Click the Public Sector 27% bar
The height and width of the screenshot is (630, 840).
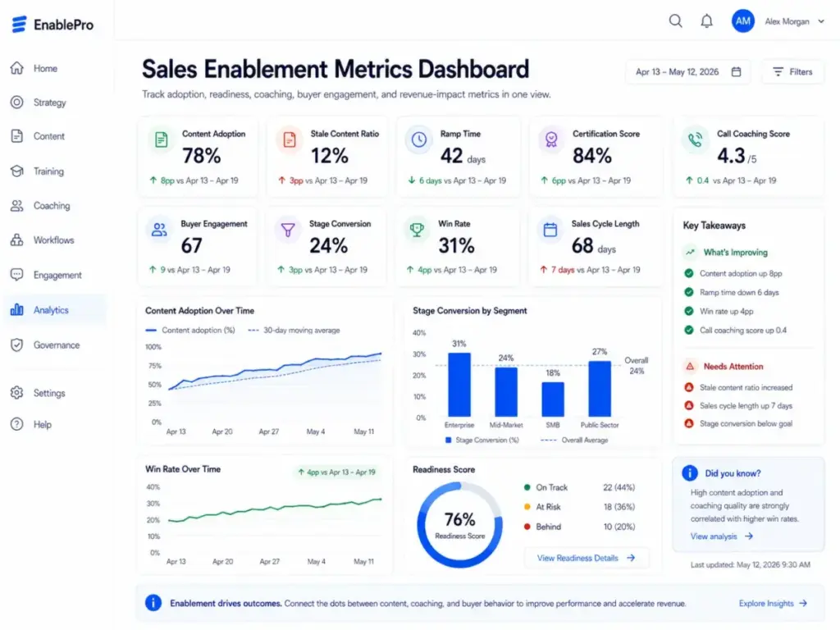coord(600,389)
